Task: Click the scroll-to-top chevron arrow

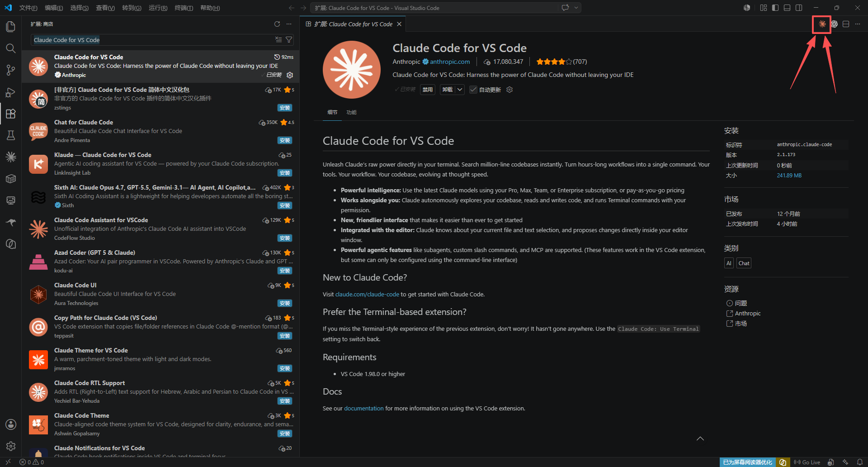Action: pos(700,438)
